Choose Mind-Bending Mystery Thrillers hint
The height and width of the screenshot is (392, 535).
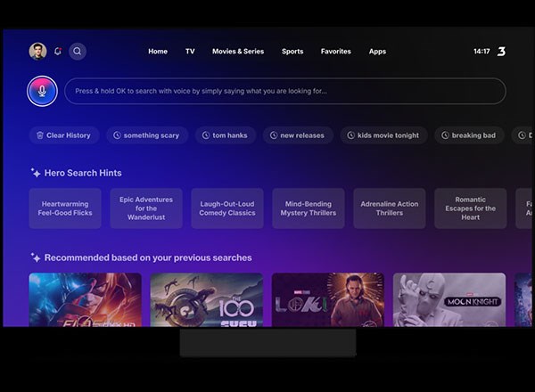[x=309, y=208]
